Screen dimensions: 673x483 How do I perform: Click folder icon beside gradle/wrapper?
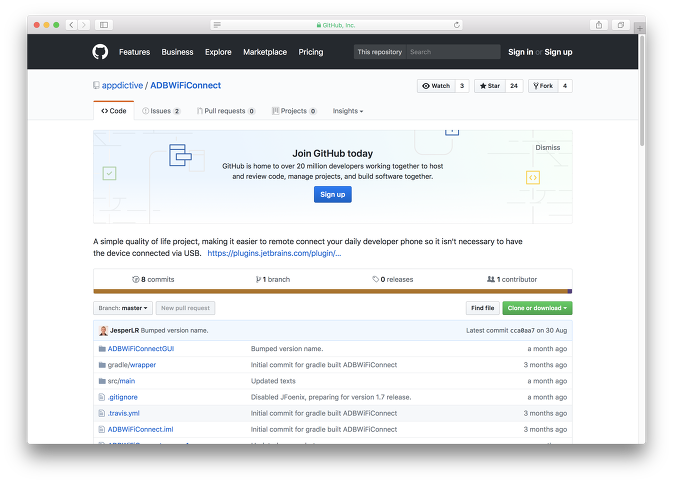pos(102,365)
